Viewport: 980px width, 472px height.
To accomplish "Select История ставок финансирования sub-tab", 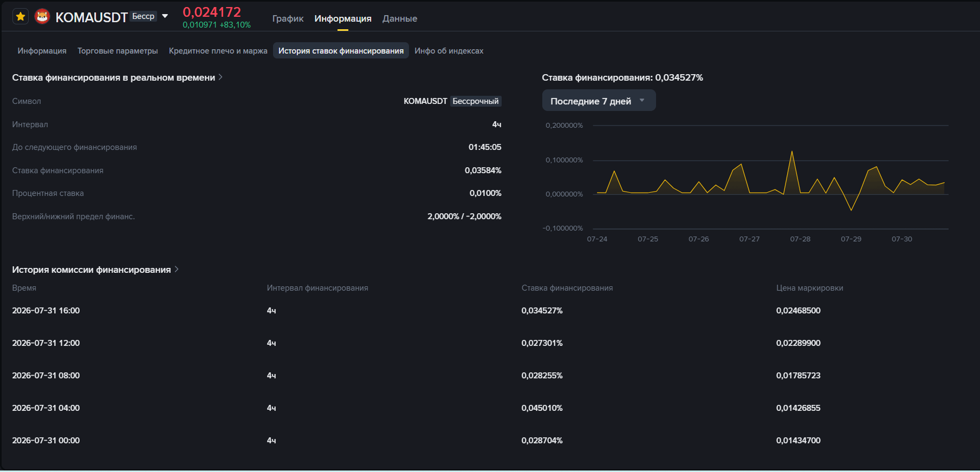I will coord(341,51).
